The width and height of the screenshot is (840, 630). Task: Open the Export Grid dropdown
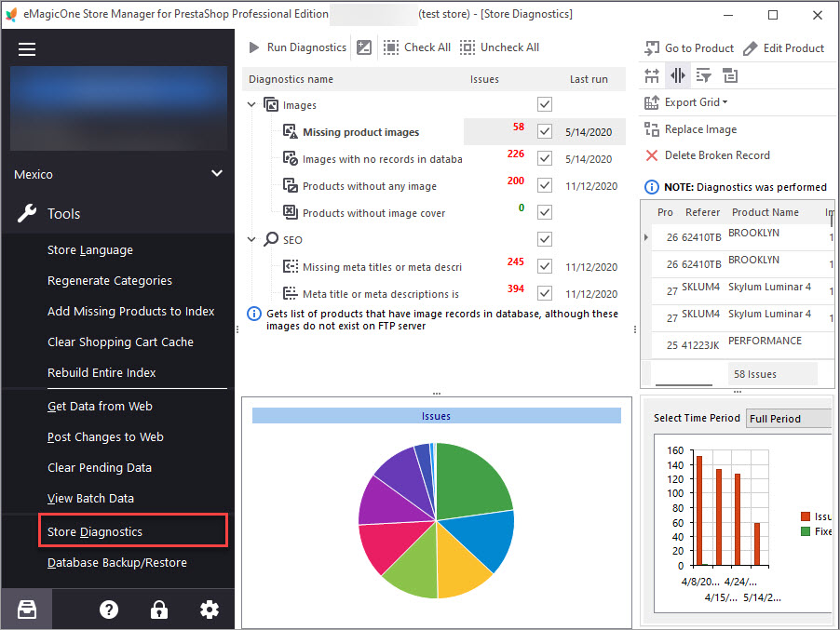coord(725,101)
